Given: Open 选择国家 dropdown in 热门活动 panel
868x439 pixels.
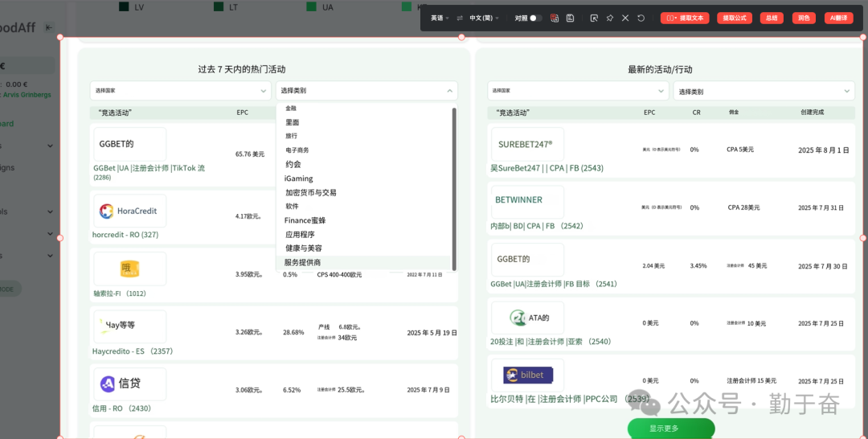Looking at the screenshot, I should click(181, 90).
